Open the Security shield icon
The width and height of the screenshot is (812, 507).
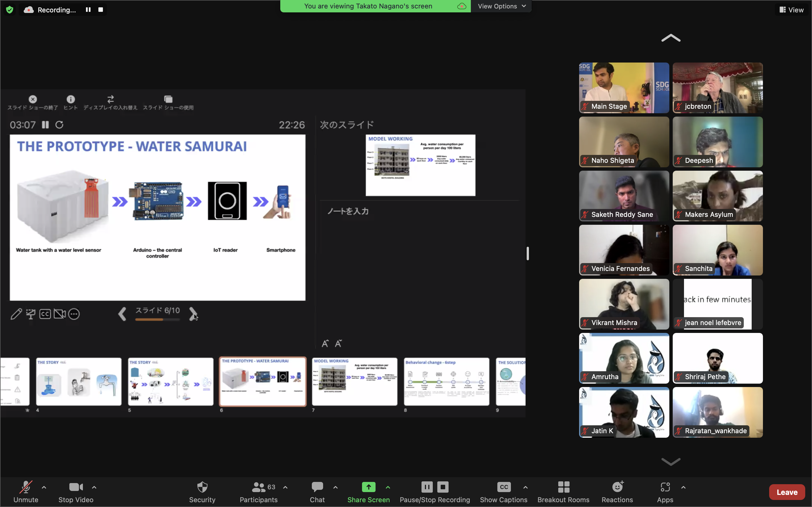(202, 487)
